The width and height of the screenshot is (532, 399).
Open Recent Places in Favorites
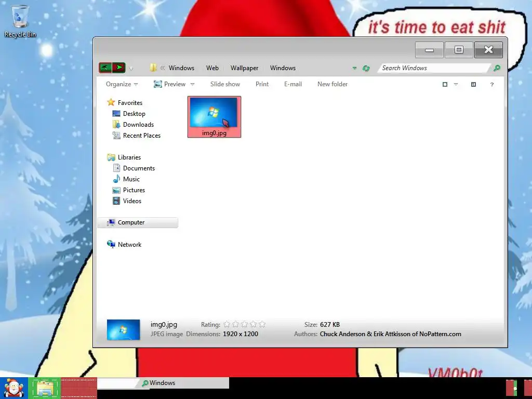(142, 136)
